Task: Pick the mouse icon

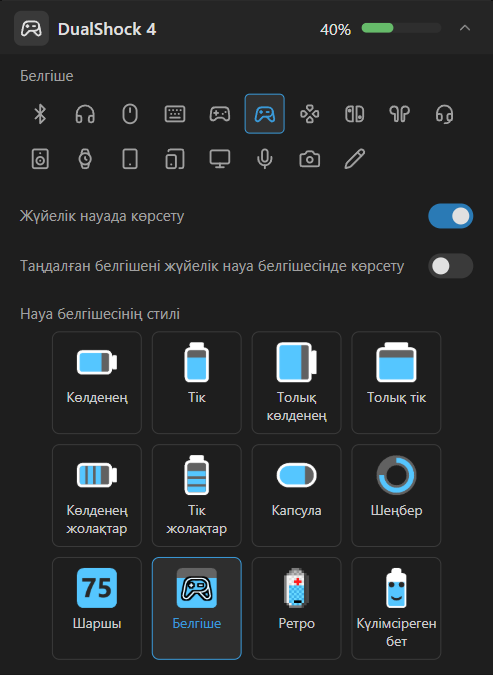Action: pyautogui.click(x=130, y=114)
